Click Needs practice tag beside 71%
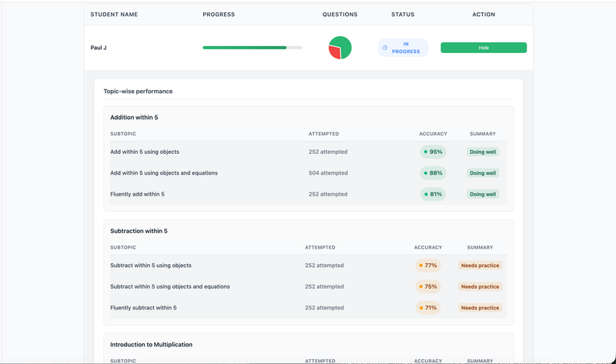Viewport: 616px width, 364px height. [x=480, y=308]
